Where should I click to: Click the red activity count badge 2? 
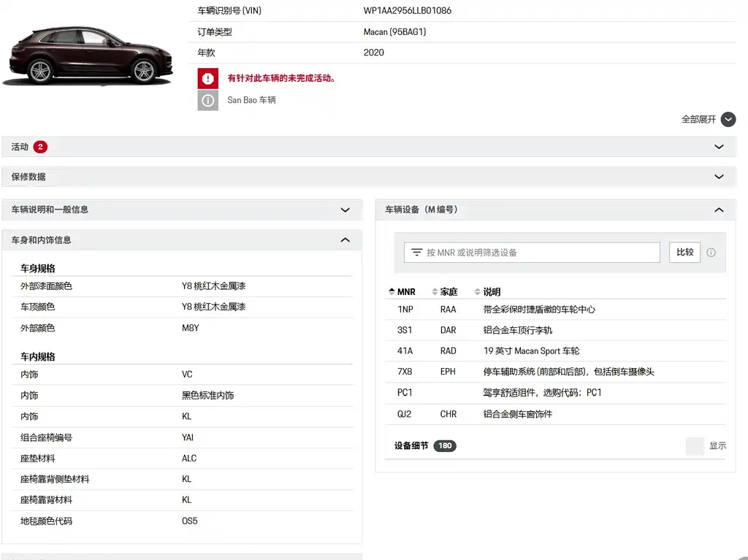(x=41, y=147)
